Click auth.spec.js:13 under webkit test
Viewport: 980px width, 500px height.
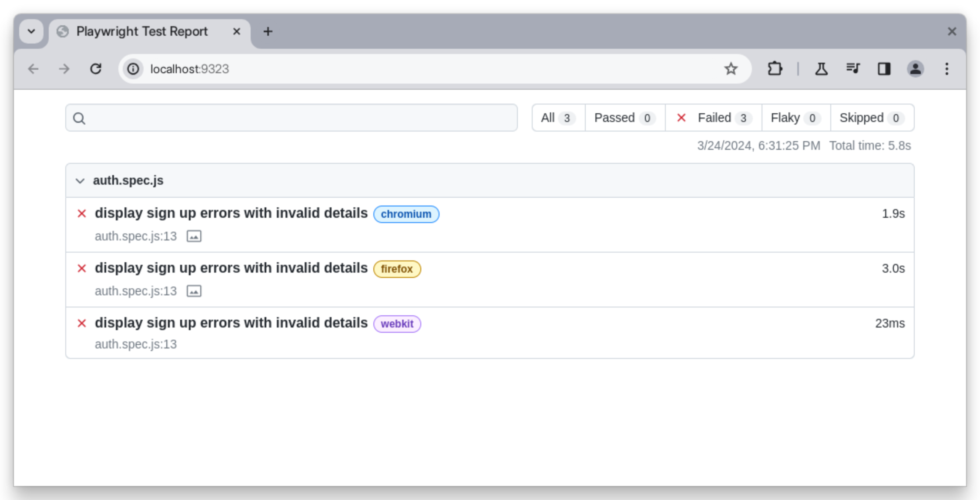[136, 344]
